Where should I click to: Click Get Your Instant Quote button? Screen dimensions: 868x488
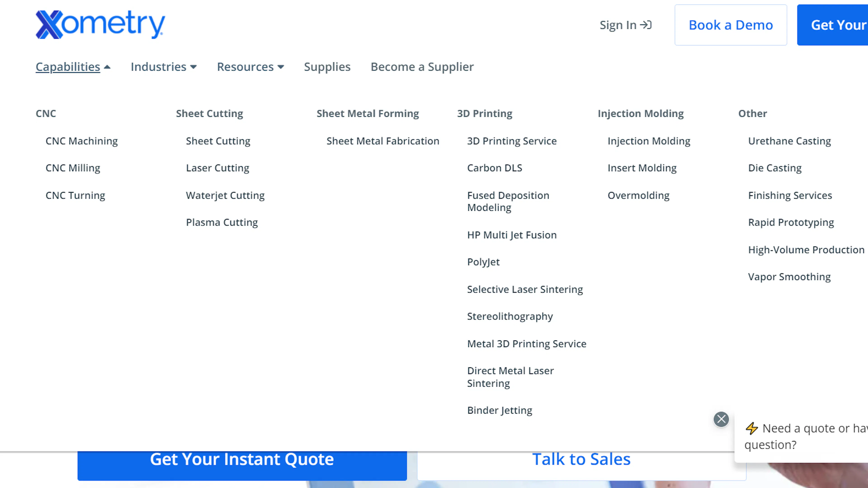coord(242,466)
